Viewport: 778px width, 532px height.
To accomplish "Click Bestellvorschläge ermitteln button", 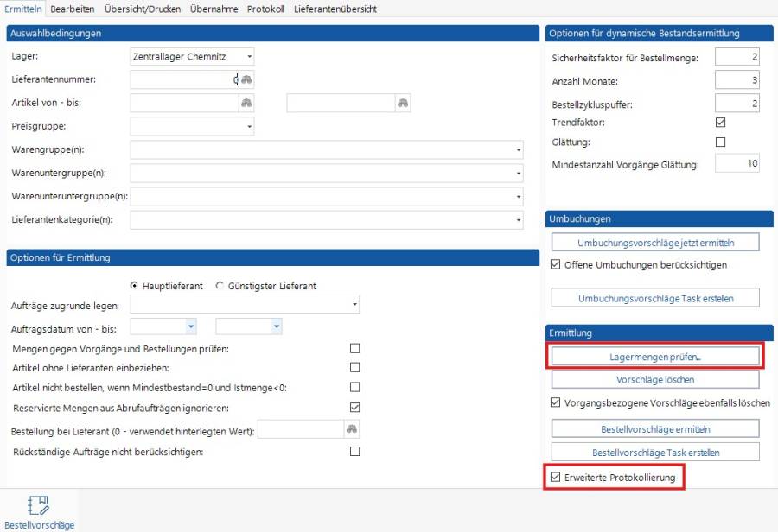I will (655, 429).
